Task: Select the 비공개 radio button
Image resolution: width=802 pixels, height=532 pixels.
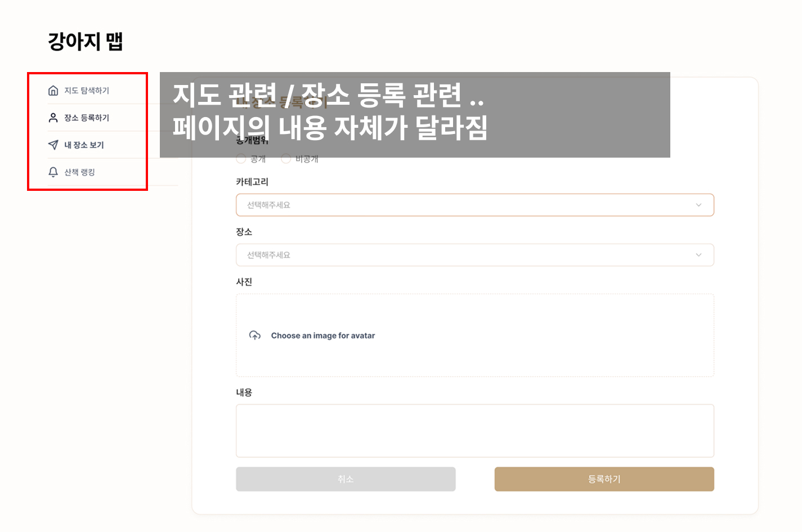Action: pos(286,158)
